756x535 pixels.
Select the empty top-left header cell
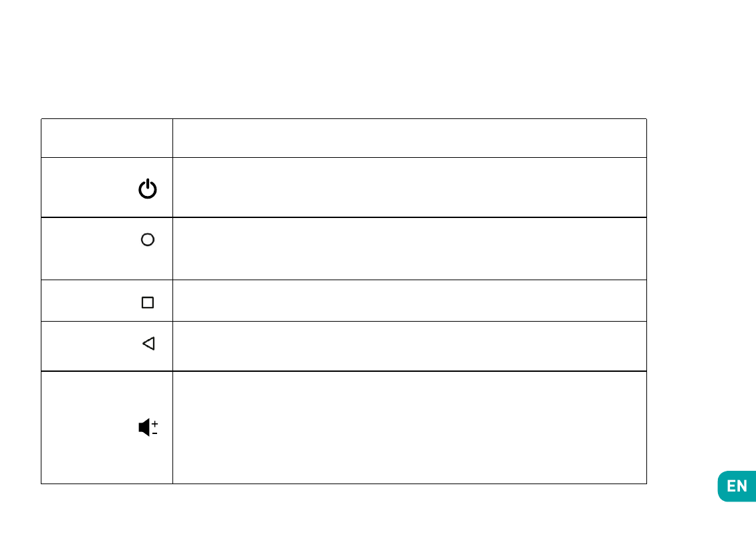pyautogui.click(x=107, y=138)
